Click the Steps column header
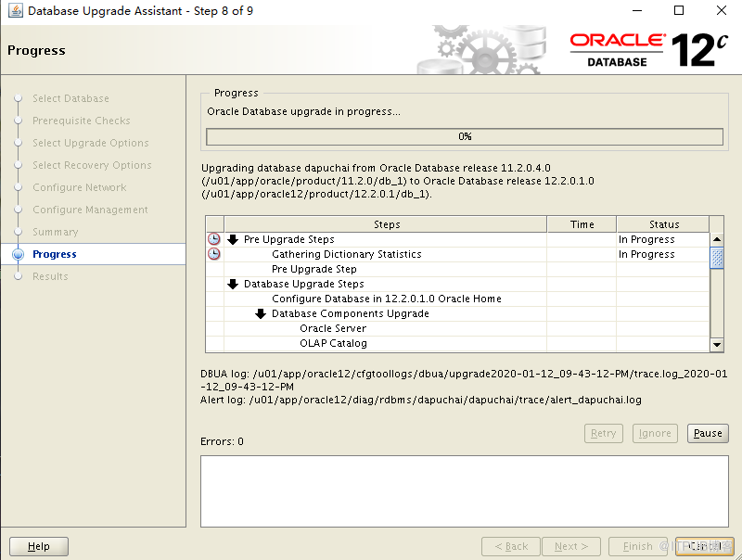742x560 pixels. pos(386,224)
